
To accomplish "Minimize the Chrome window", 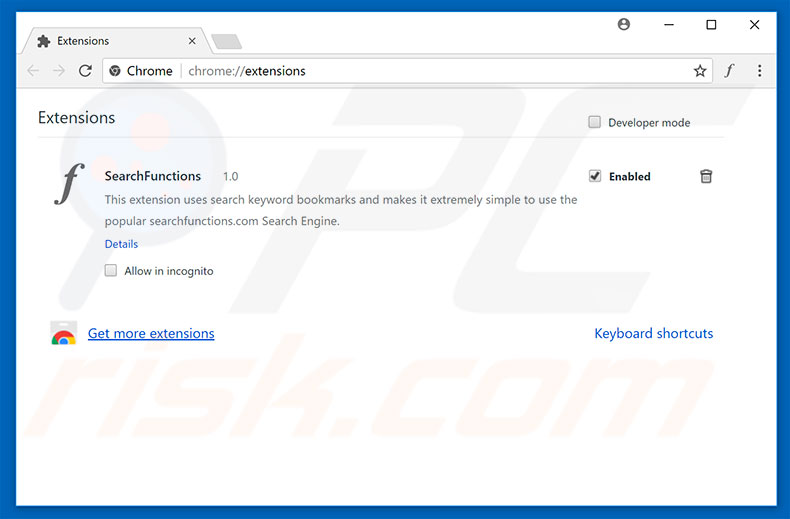I will click(669, 24).
